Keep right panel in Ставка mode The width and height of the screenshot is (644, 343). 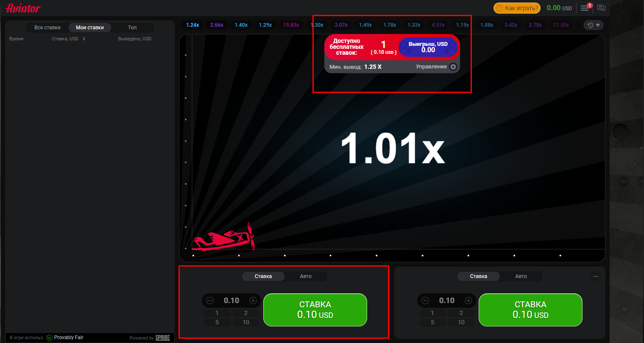[x=478, y=276]
